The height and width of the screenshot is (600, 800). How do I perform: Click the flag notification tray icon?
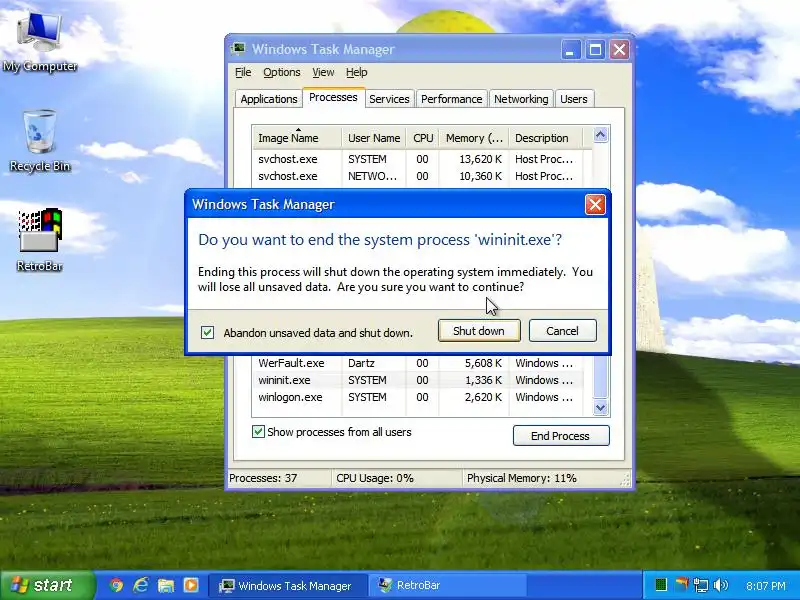(682, 585)
